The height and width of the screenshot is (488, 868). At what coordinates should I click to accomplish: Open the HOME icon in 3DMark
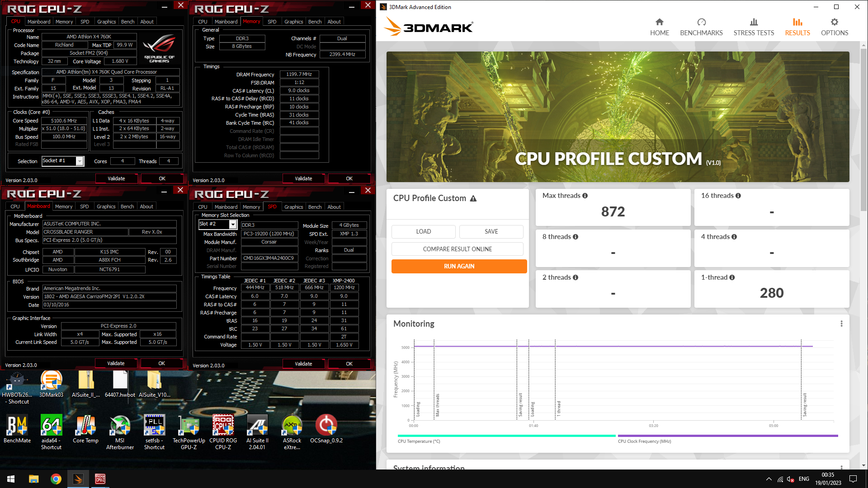pyautogui.click(x=660, y=22)
